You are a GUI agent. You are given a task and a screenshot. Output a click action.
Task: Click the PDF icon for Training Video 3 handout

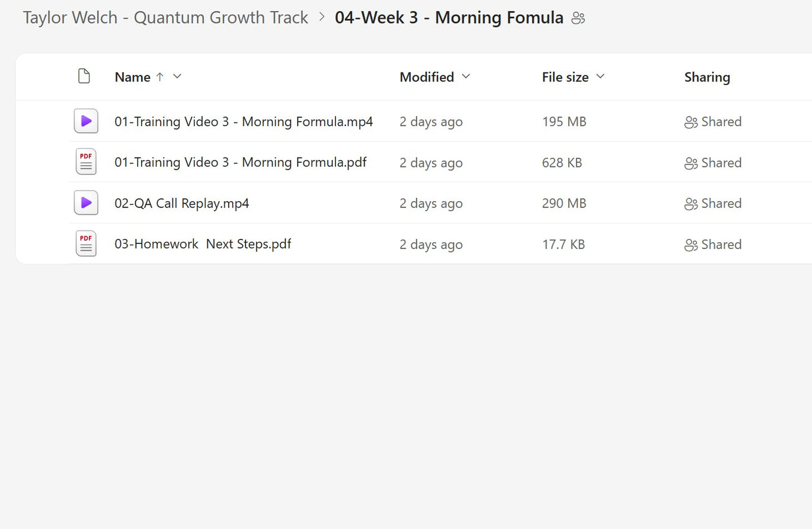point(85,162)
